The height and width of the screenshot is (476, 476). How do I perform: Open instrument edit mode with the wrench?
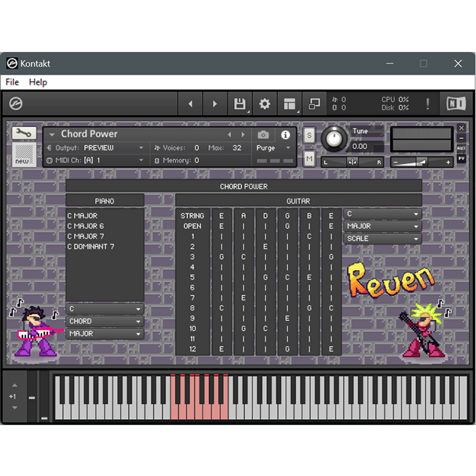click(x=24, y=133)
